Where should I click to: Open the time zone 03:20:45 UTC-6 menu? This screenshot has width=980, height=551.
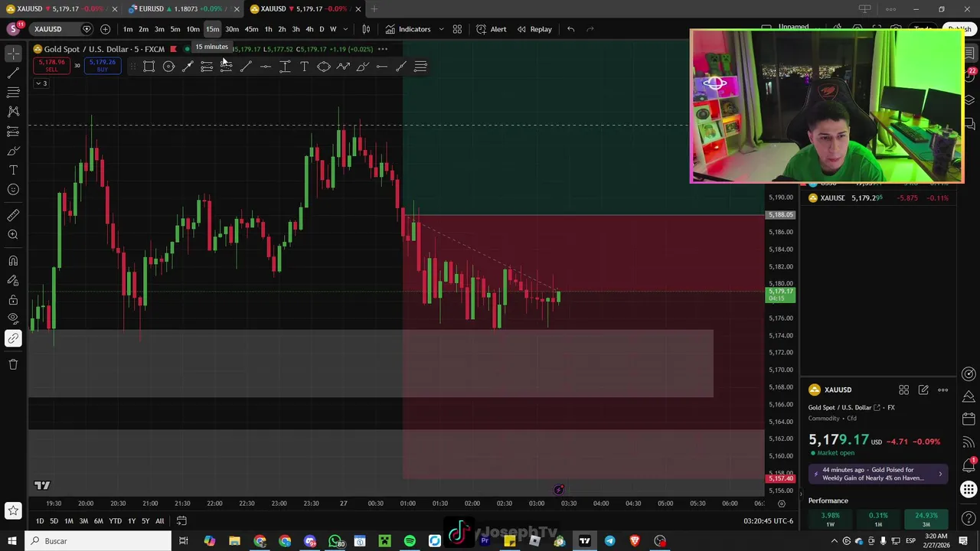click(768, 521)
